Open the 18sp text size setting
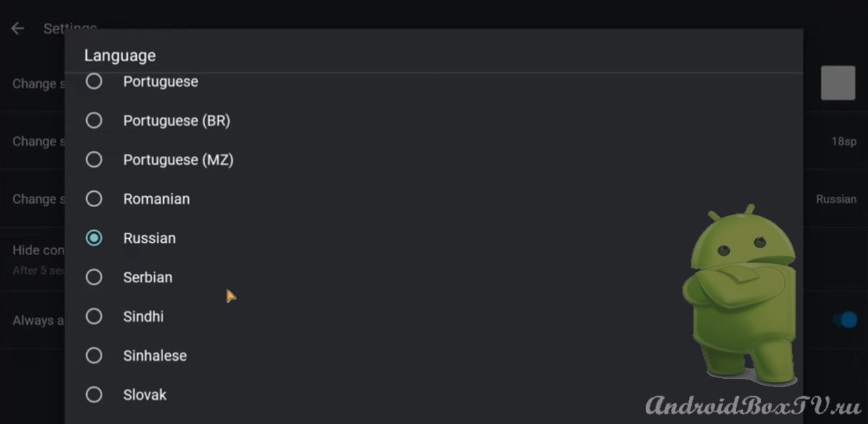868x424 pixels. [844, 141]
